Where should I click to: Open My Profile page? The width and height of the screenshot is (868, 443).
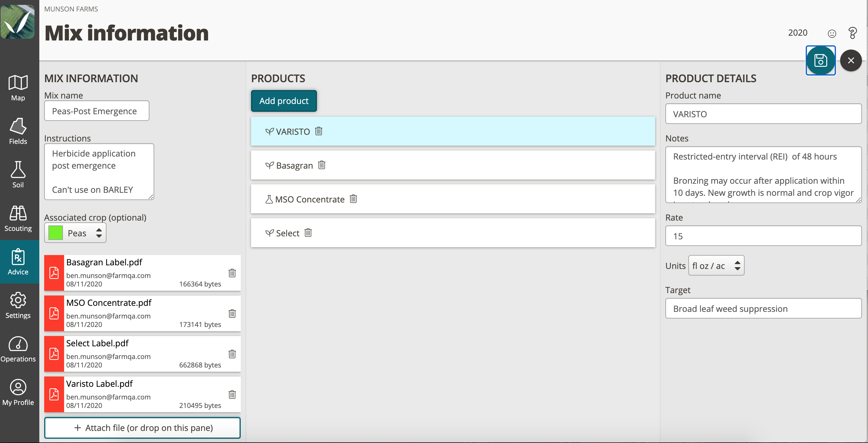[x=18, y=392]
